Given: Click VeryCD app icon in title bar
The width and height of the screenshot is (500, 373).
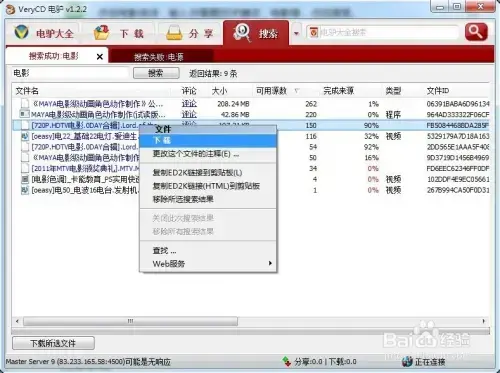Looking at the screenshot, I should (10, 9).
